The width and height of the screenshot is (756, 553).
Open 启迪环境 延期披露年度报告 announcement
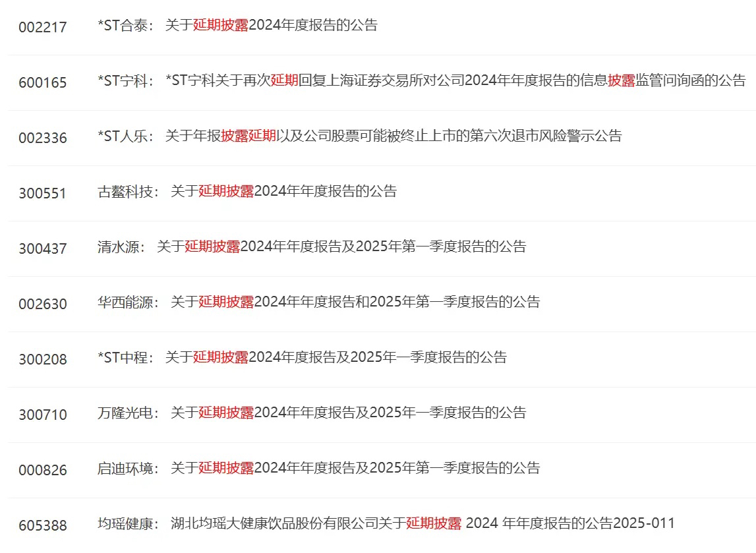pos(355,469)
